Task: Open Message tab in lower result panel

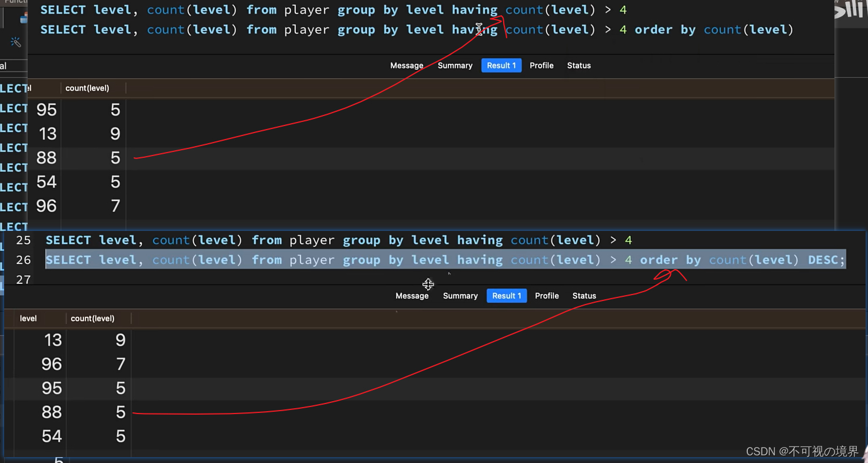Action: tap(412, 296)
